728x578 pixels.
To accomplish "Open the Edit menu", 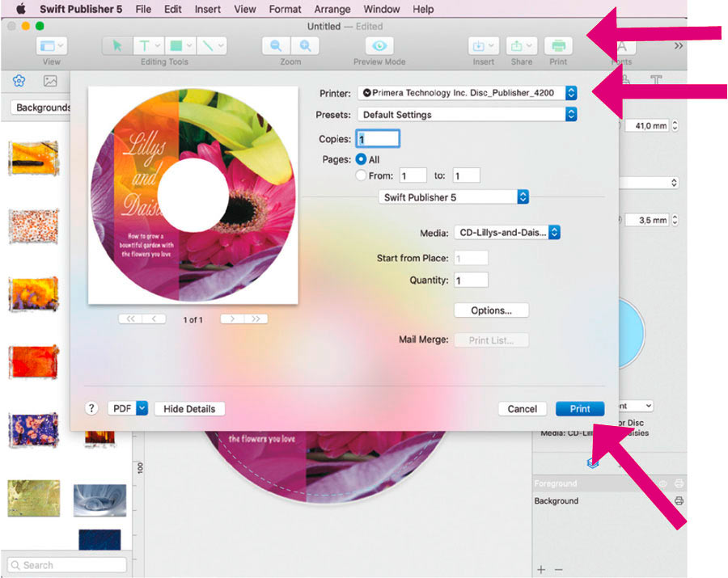I will pos(173,9).
